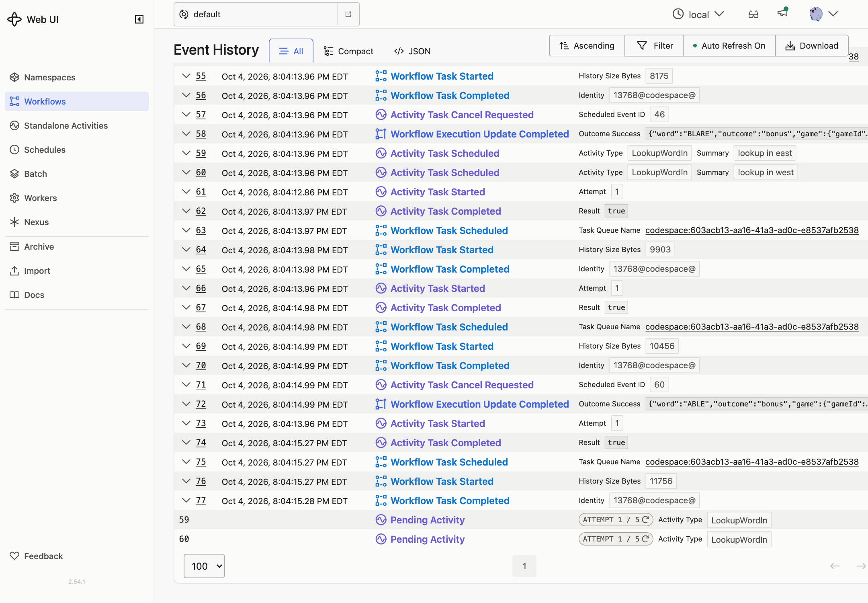Collapse the sidebar with the panel icon
Image resolution: width=868 pixels, height=603 pixels.
pyautogui.click(x=139, y=19)
